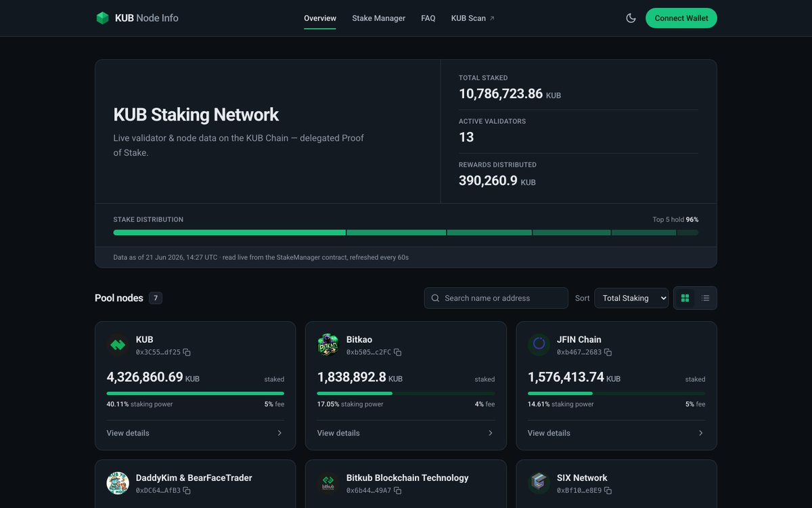The height and width of the screenshot is (508, 812).
Task: Click the data timestamp 21 Jun 2026 note
Action: coord(261,257)
